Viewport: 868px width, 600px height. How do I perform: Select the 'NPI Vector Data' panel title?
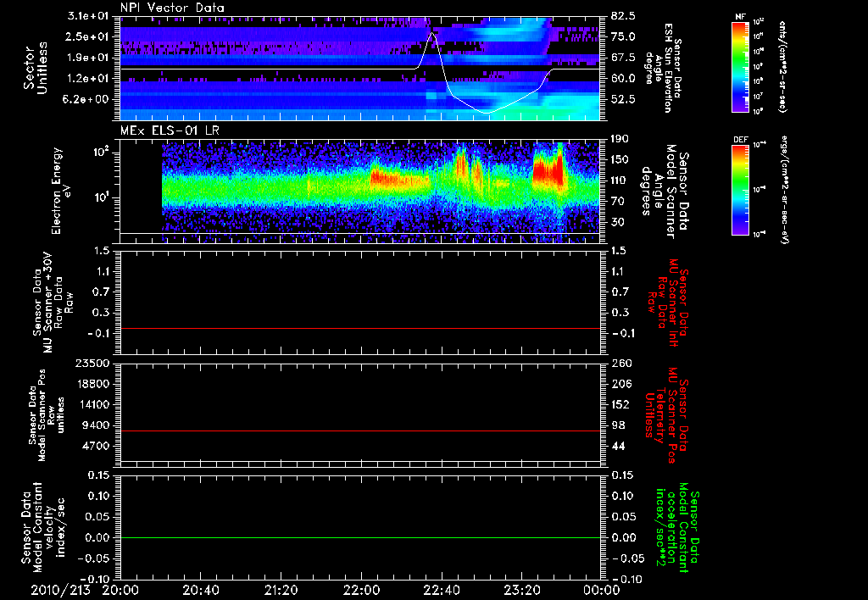click(172, 8)
